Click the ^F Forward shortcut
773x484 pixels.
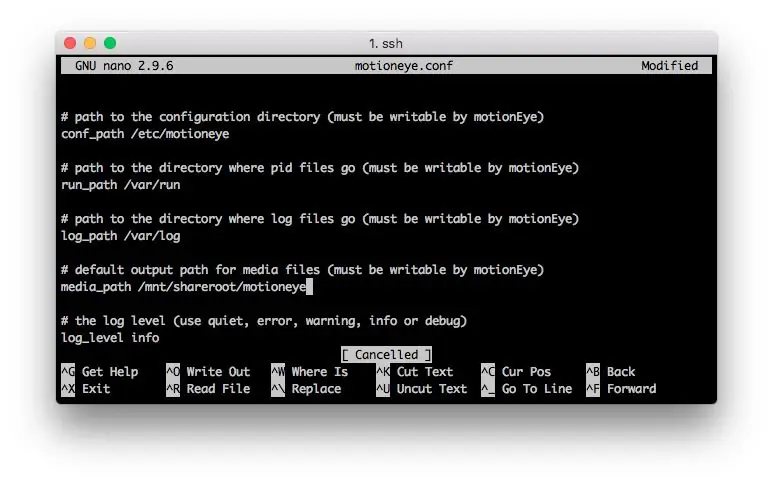(x=621, y=389)
